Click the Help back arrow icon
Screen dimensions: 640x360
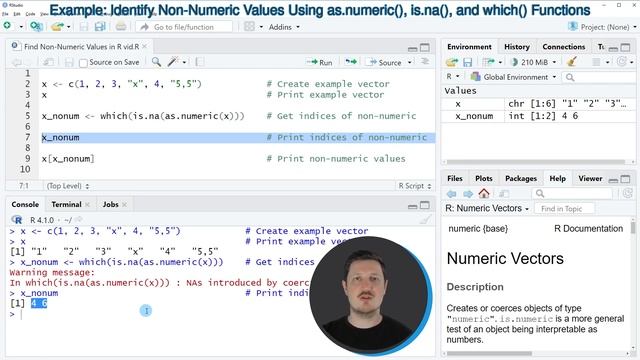pos(451,193)
